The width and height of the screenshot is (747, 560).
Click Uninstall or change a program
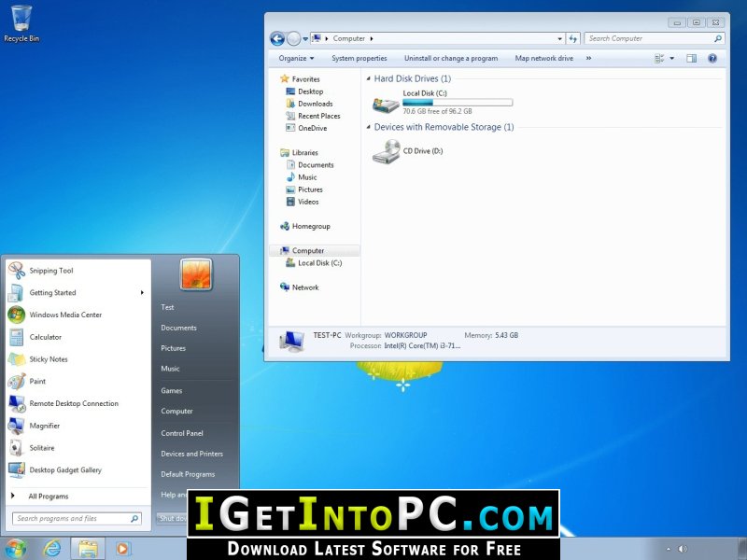451,58
